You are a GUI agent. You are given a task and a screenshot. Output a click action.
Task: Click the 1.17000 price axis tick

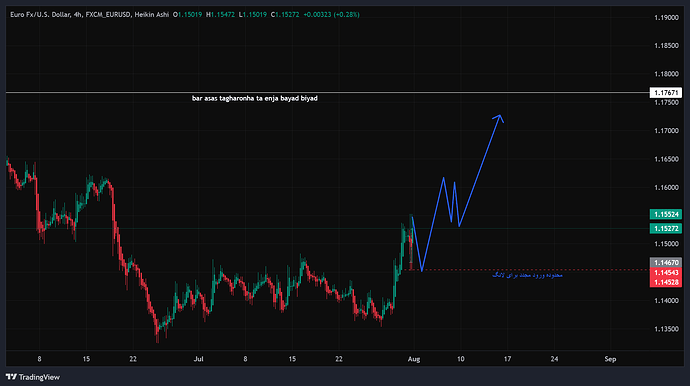666,131
